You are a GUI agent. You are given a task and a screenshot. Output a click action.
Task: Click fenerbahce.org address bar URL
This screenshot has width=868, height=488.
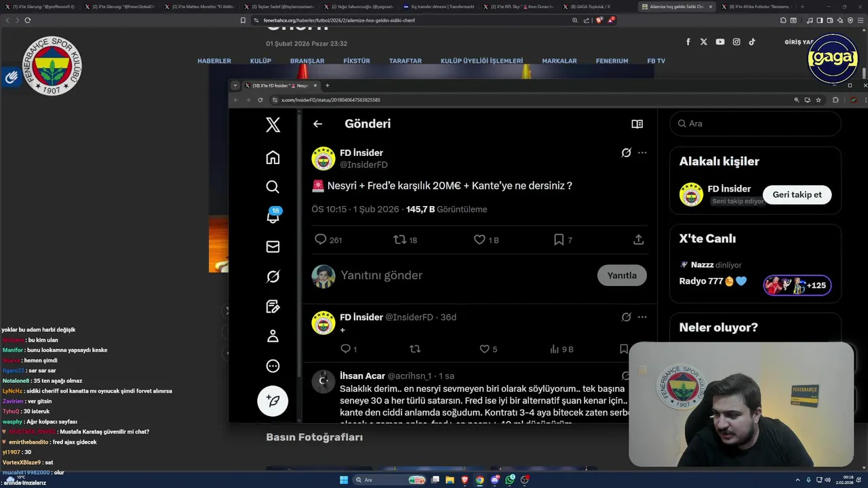coord(339,20)
